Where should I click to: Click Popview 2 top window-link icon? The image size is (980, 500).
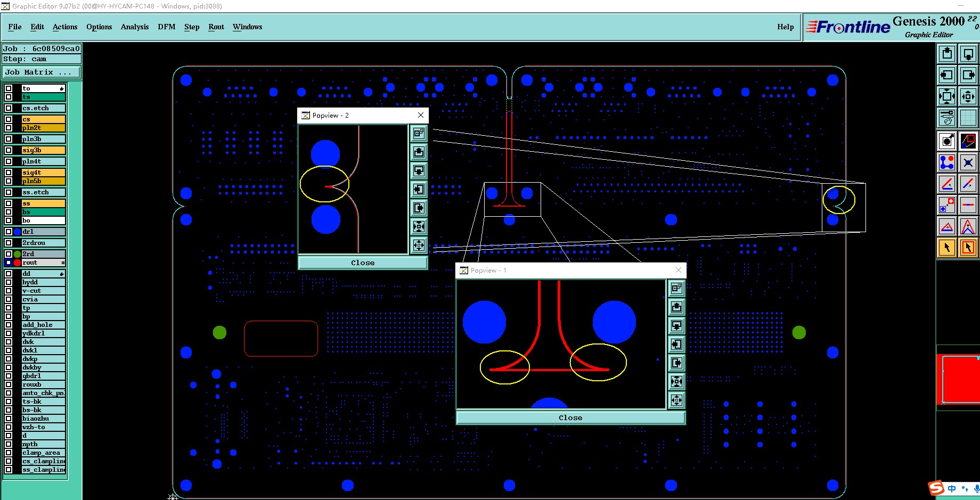point(419,133)
